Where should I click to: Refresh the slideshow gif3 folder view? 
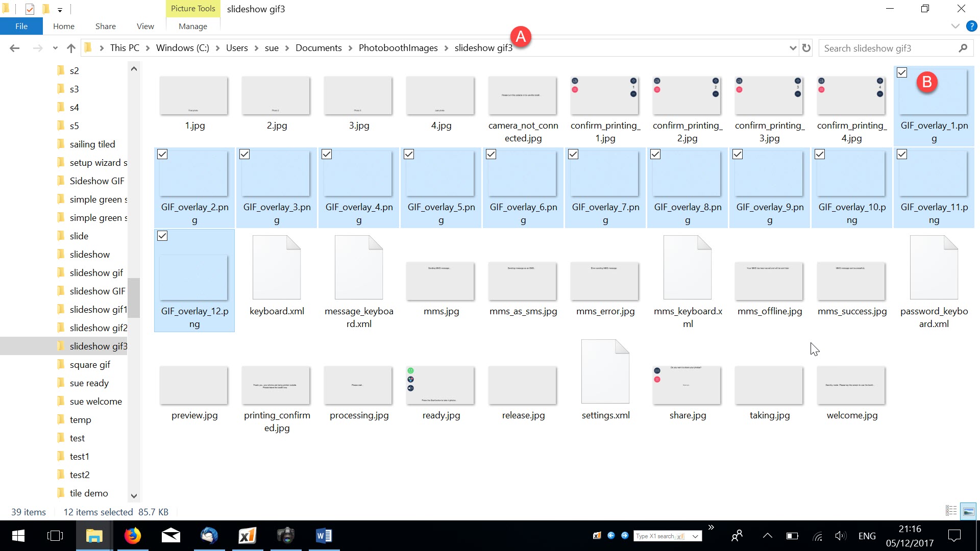pyautogui.click(x=806, y=48)
